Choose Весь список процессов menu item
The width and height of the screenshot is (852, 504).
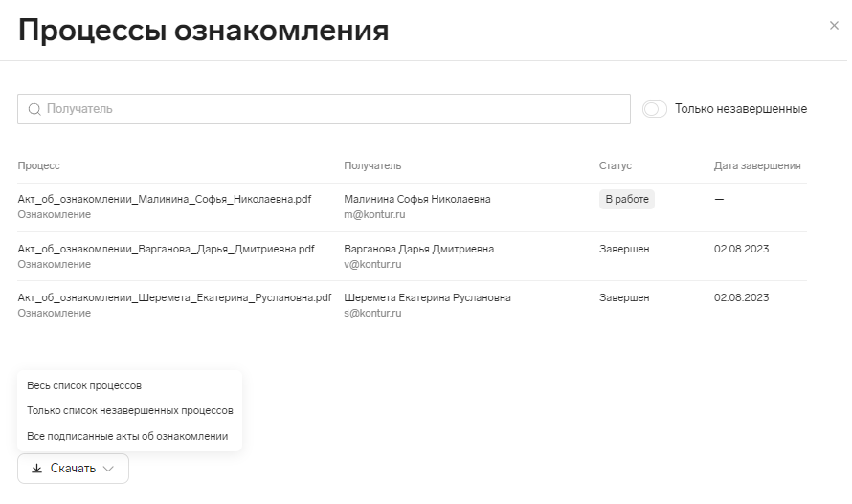pyautogui.click(x=84, y=385)
